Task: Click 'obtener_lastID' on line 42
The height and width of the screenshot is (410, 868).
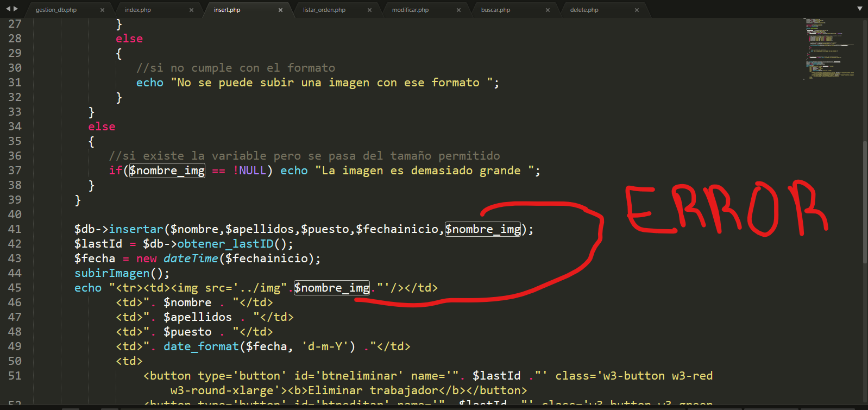Action: (x=225, y=244)
